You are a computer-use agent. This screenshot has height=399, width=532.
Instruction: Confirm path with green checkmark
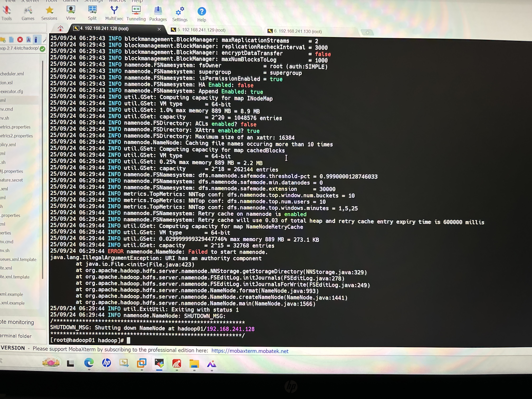click(43, 49)
